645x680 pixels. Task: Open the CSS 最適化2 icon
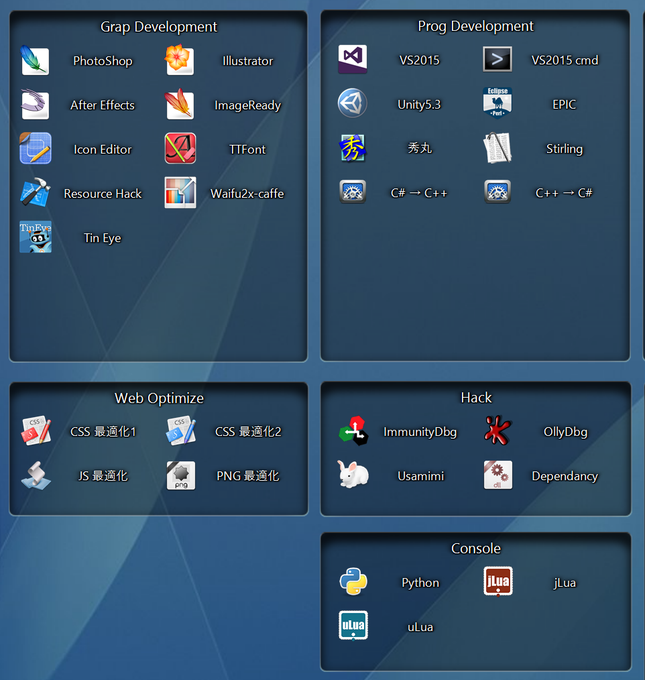click(x=181, y=431)
